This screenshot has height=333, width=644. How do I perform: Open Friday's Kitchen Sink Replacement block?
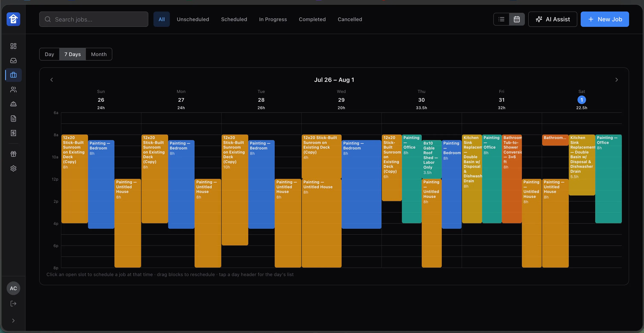tap(472, 179)
